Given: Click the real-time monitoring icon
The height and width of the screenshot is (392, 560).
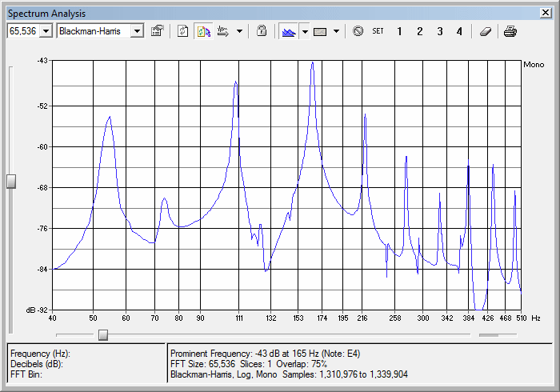Looking at the screenshot, I should (223, 31).
